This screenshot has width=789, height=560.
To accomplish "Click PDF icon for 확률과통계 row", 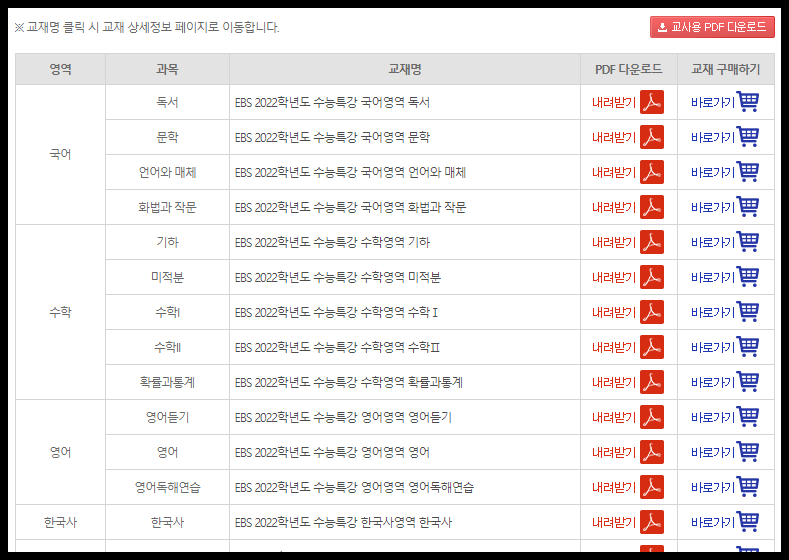I will point(652,382).
